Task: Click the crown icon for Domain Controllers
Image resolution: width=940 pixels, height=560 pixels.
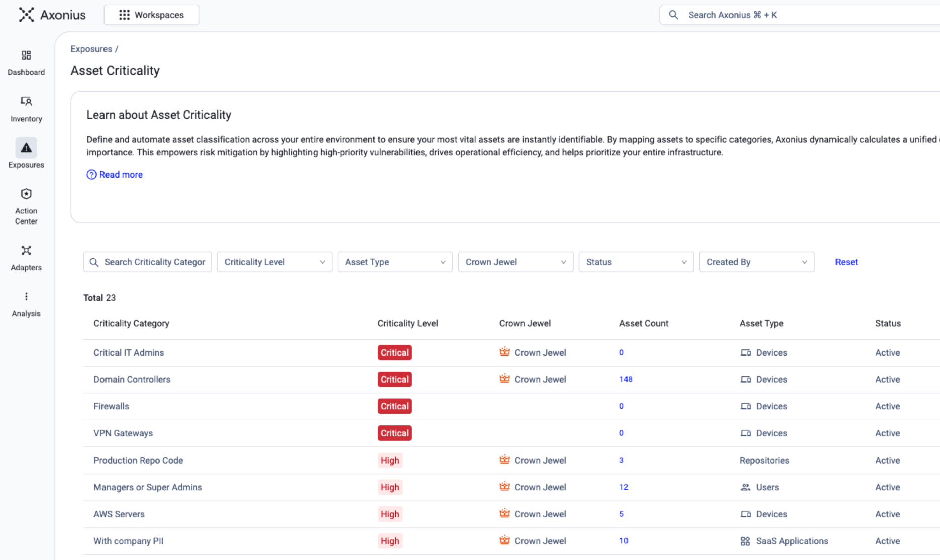Action: pyautogui.click(x=505, y=379)
